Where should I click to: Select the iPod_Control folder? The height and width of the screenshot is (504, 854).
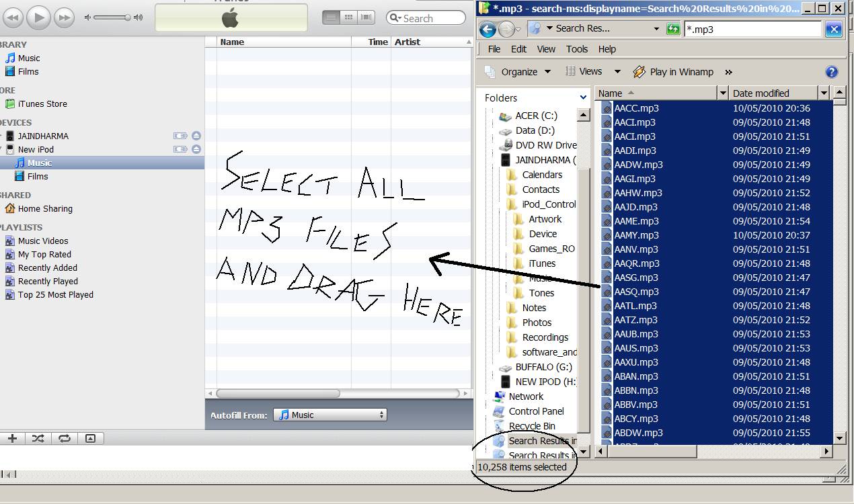coord(542,204)
